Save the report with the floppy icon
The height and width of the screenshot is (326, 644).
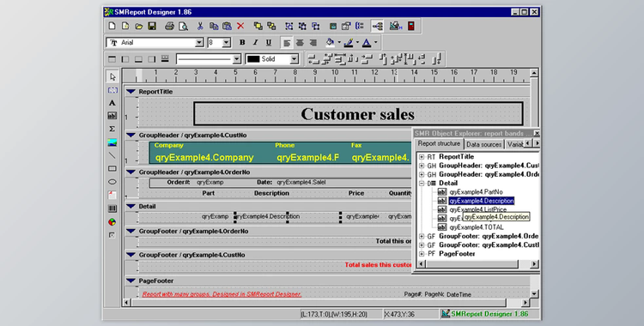point(152,27)
